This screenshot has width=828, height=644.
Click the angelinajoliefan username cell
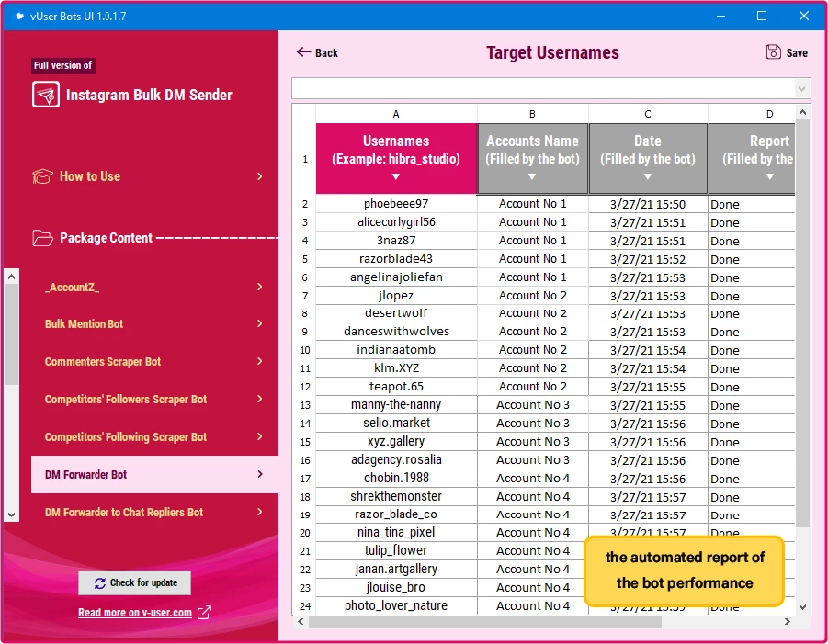(x=396, y=277)
